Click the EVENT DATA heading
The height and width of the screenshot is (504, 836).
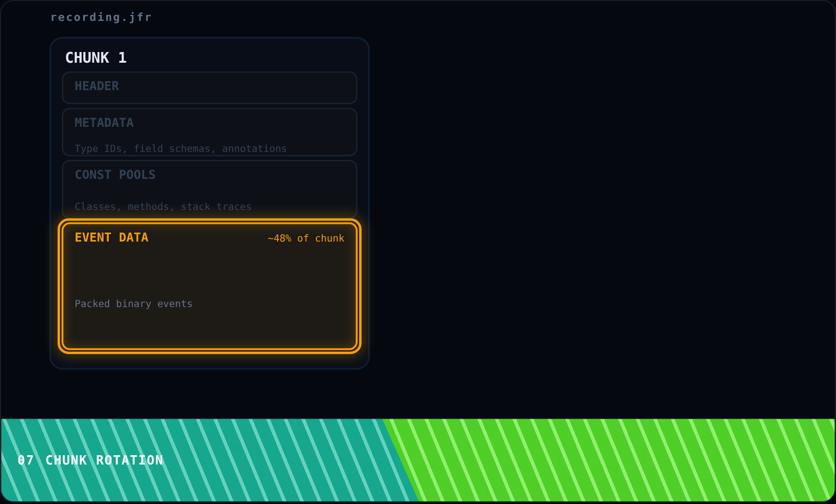pos(111,237)
